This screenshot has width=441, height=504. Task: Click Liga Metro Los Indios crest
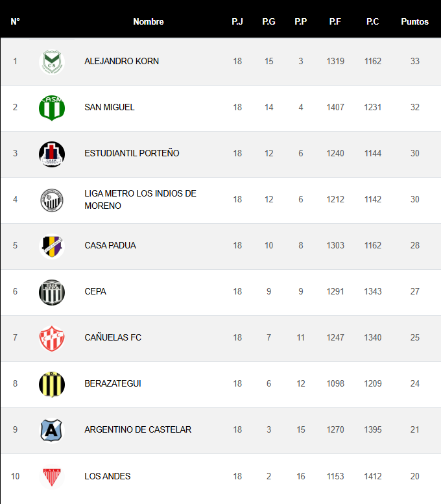pyautogui.click(x=52, y=200)
